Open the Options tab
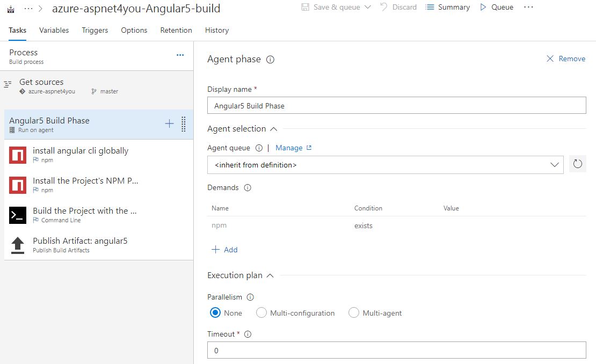596x364 pixels. 134,31
